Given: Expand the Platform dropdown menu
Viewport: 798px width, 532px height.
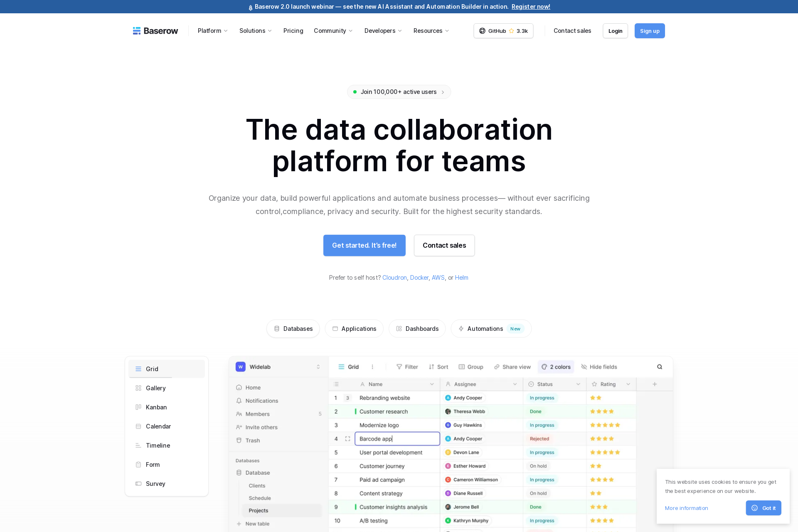Looking at the screenshot, I should [x=213, y=31].
